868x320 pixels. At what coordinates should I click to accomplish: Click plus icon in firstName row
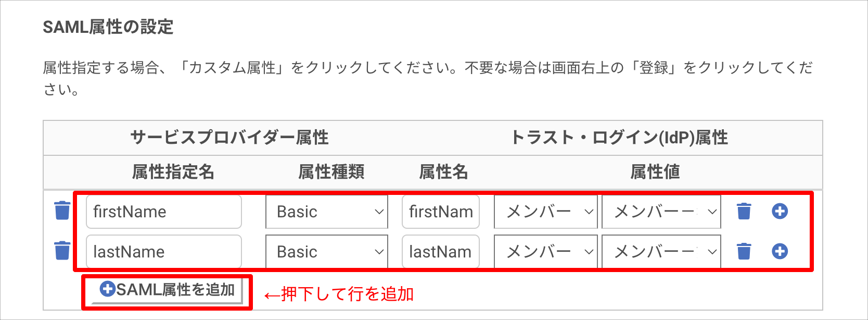point(780,211)
